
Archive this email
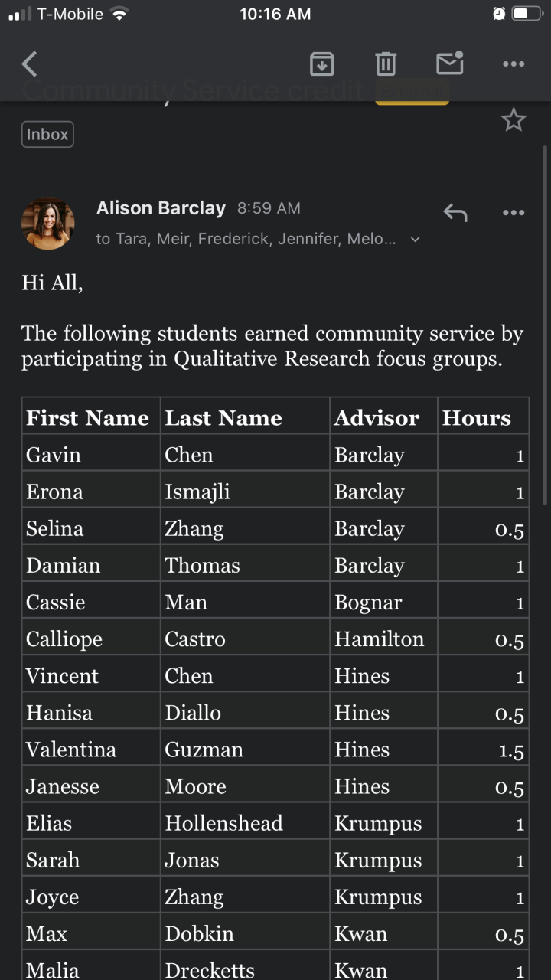pos(322,64)
